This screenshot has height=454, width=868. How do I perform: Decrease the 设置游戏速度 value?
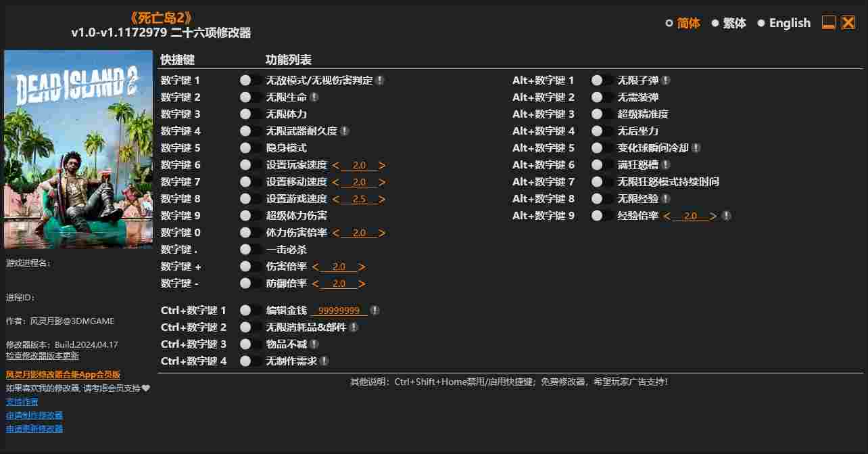335,199
